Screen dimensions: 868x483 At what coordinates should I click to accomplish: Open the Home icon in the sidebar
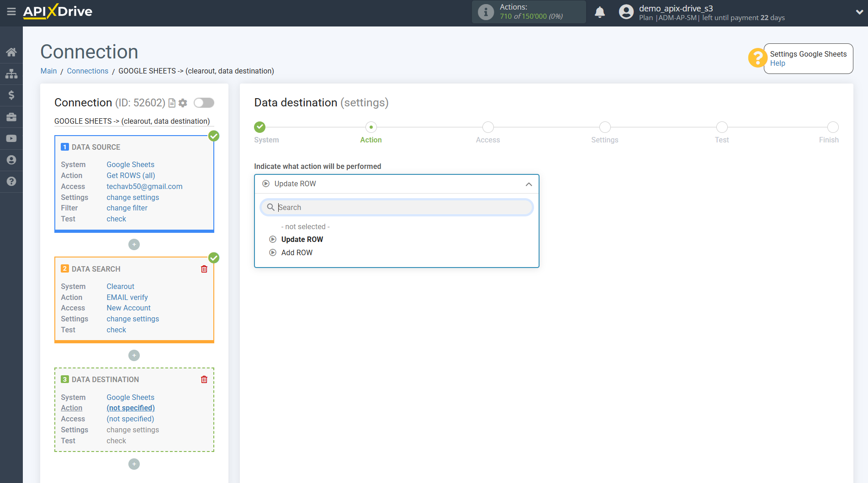[11, 52]
